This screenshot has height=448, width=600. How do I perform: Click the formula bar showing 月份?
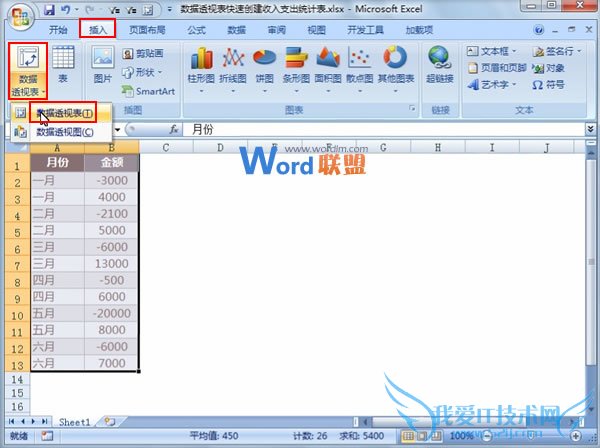(x=384, y=130)
